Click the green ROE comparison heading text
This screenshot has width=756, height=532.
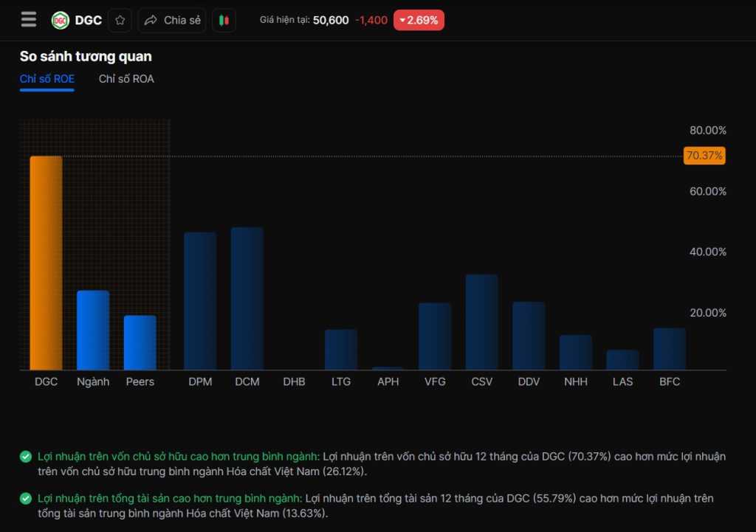pos(179,457)
